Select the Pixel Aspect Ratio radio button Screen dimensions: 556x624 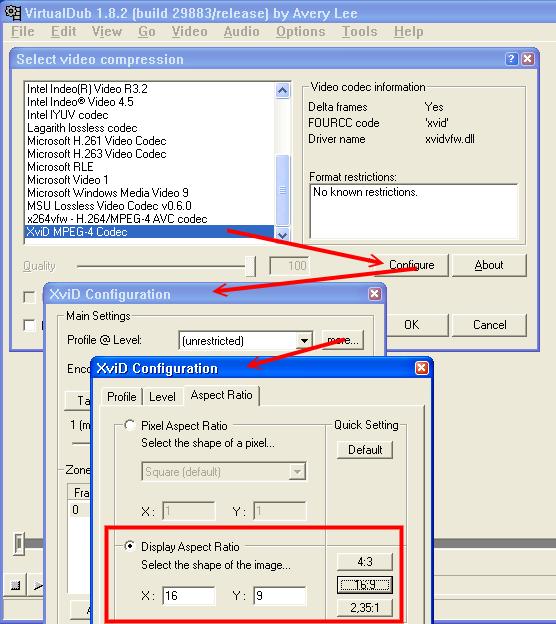point(129,425)
